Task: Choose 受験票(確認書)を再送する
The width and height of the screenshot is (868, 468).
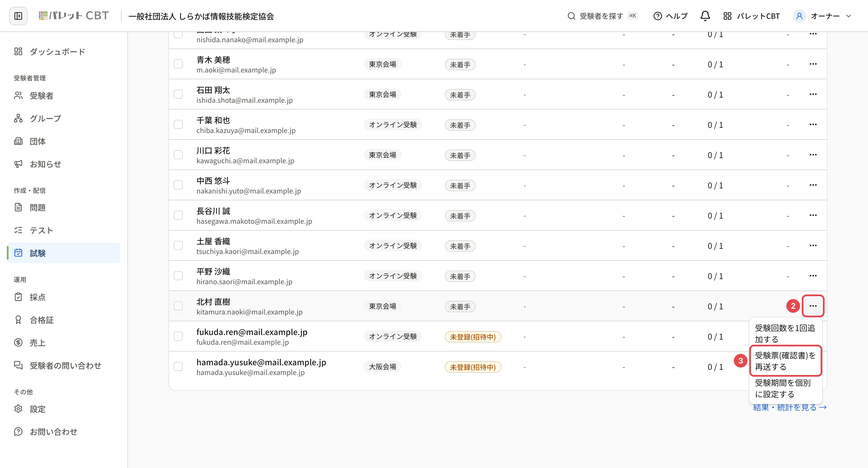Action: click(x=785, y=361)
